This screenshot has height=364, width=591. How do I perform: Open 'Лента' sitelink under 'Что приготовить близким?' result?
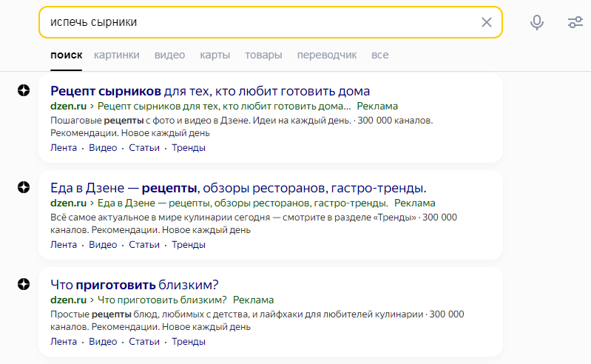64,341
